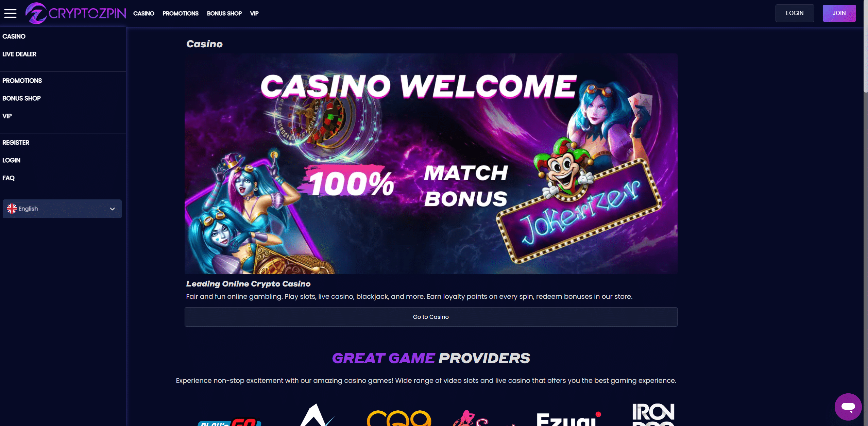Open FAQ in the sidebar
Screen dimensions: 868x426
pyautogui.click(x=8, y=178)
